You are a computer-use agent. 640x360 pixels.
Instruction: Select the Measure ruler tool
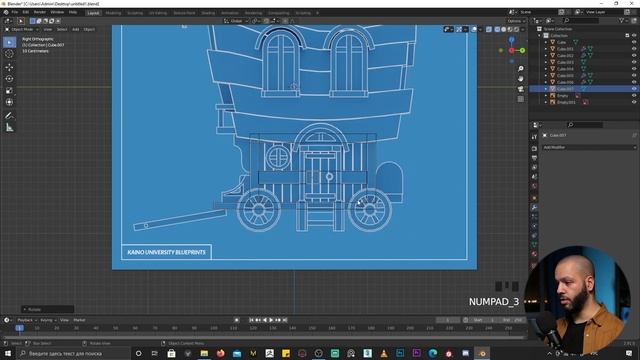pyautogui.click(x=9, y=128)
